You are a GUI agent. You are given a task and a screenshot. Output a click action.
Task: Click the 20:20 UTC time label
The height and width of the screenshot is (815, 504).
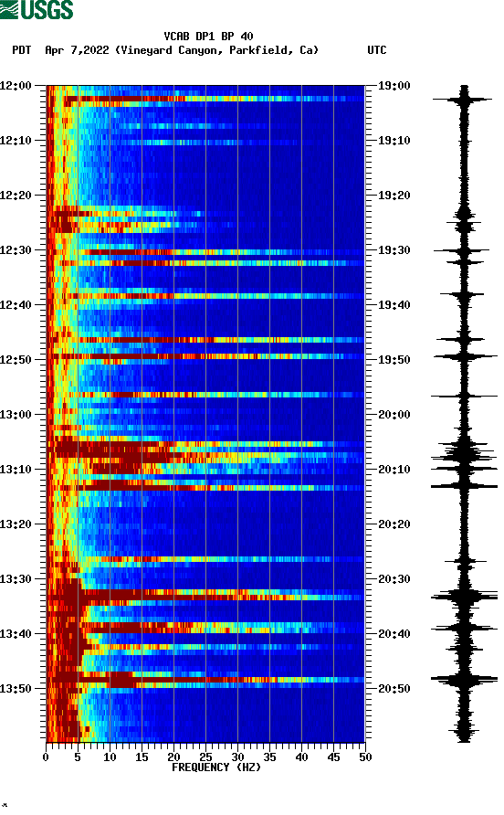394,524
